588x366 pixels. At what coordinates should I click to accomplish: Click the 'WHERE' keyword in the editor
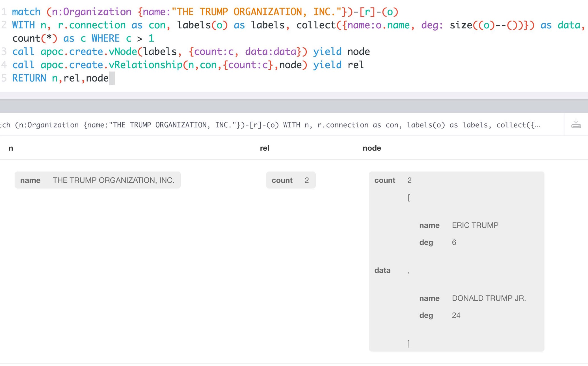click(x=105, y=38)
